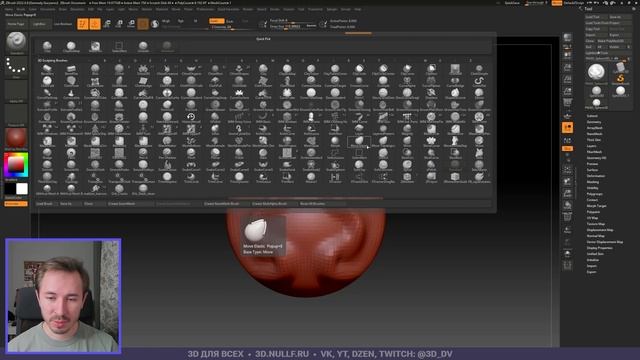Expand the Subtool subpalette
Image resolution: width=640 pixels, height=360 pixels.
(x=592, y=116)
